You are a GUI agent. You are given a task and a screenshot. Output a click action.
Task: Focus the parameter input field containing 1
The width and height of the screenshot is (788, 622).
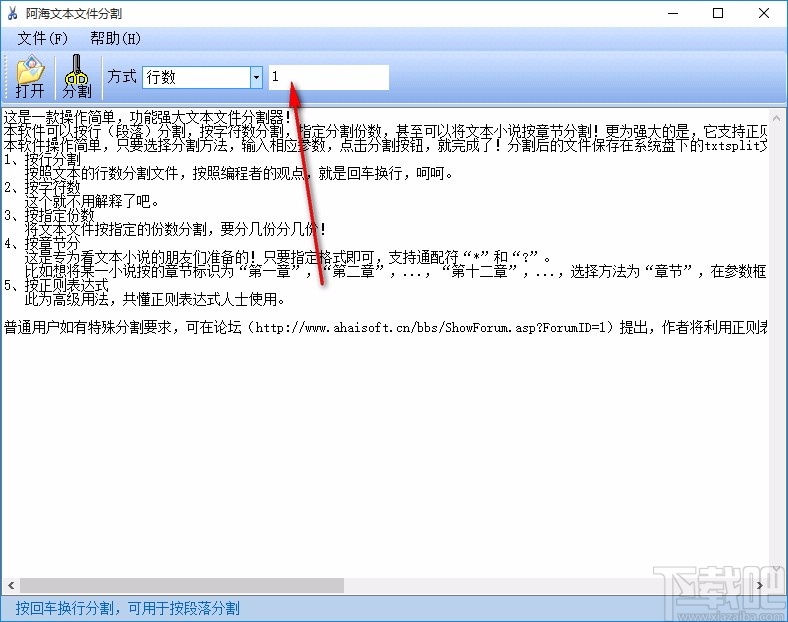pos(329,77)
